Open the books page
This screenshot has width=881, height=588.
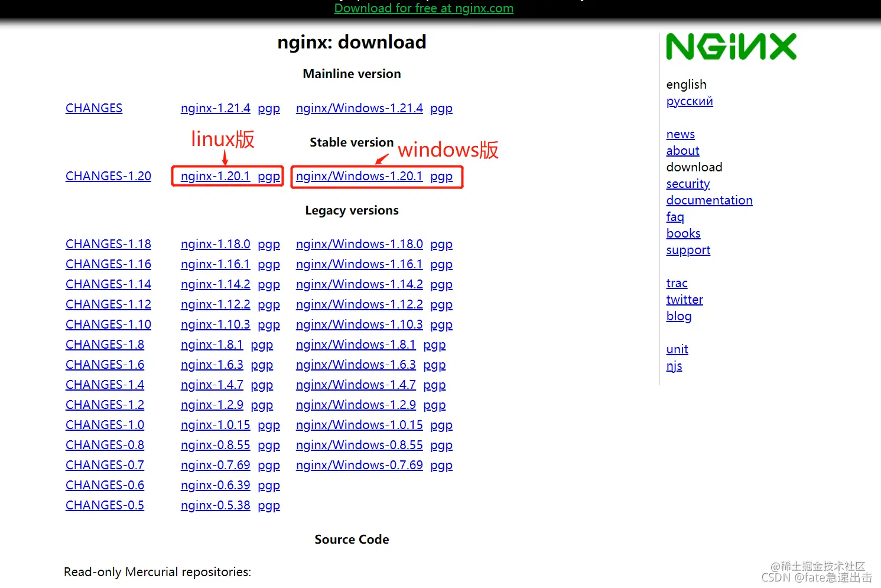pyautogui.click(x=683, y=233)
